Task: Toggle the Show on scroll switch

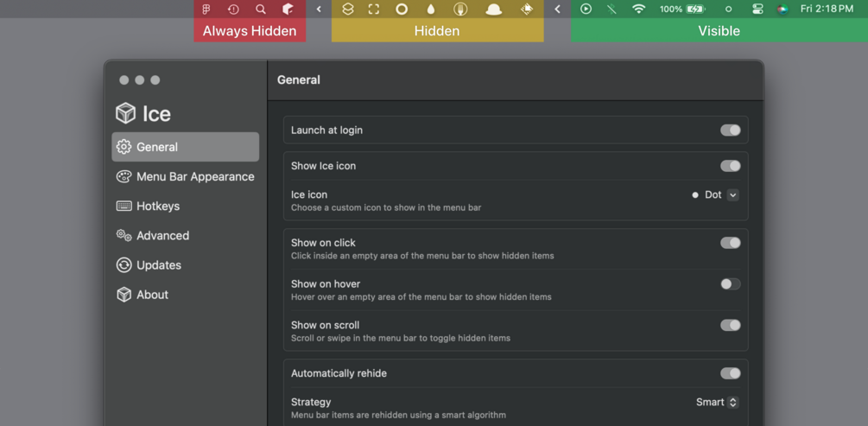Action: coord(730,325)
